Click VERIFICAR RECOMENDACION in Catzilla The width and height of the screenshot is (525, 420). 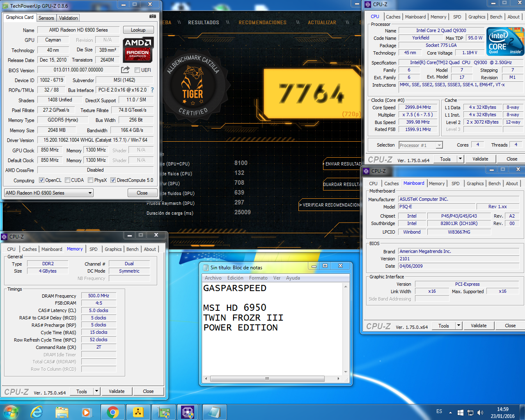(330, 205)
